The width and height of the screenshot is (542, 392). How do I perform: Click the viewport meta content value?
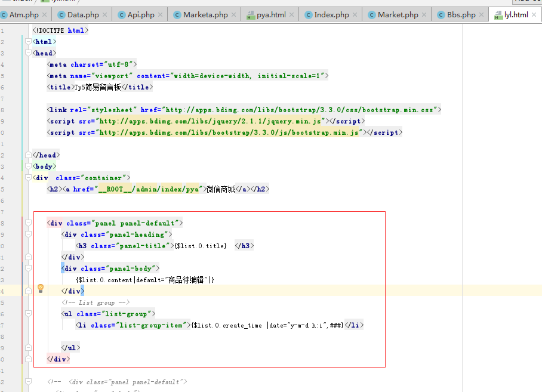click(x=247, y=76)
